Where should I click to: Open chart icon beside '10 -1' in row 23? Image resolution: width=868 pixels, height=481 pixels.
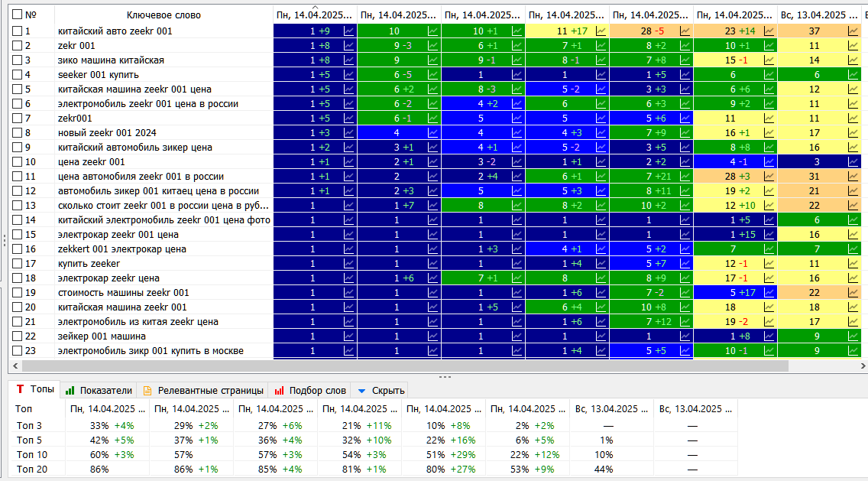click(769, 351)
